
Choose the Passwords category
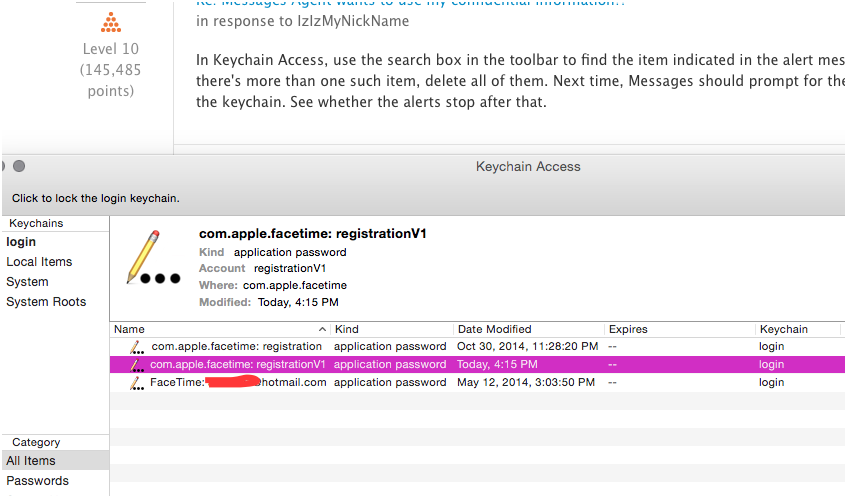38,481
